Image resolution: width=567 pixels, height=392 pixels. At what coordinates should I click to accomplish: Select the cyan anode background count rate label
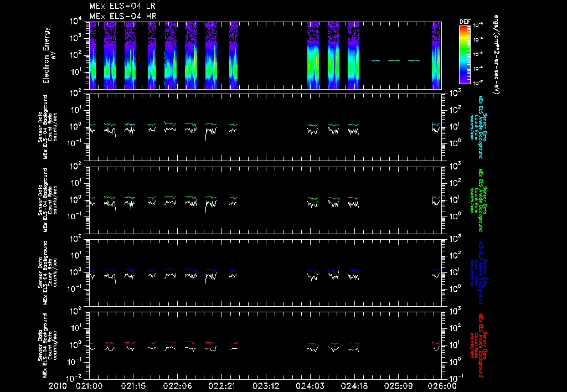coord(478,127)
